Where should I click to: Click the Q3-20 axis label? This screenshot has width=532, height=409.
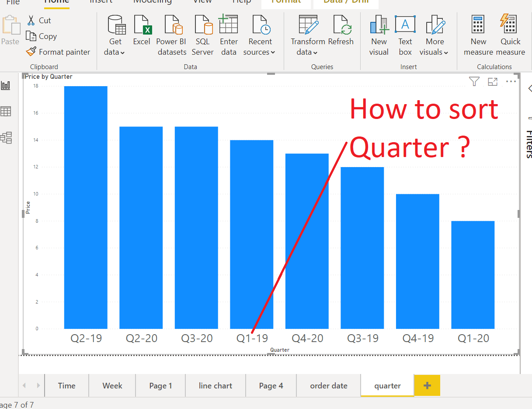click(x=197, y=338)
